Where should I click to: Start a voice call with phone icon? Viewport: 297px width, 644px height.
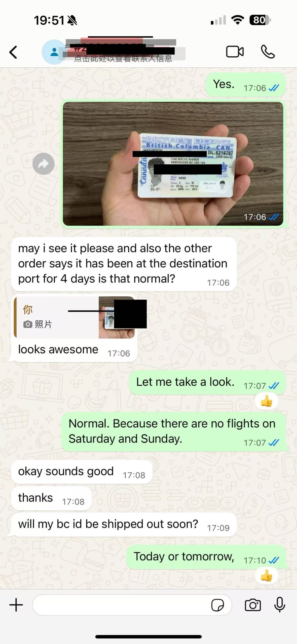pyautogui.click(x=268, y=52)
